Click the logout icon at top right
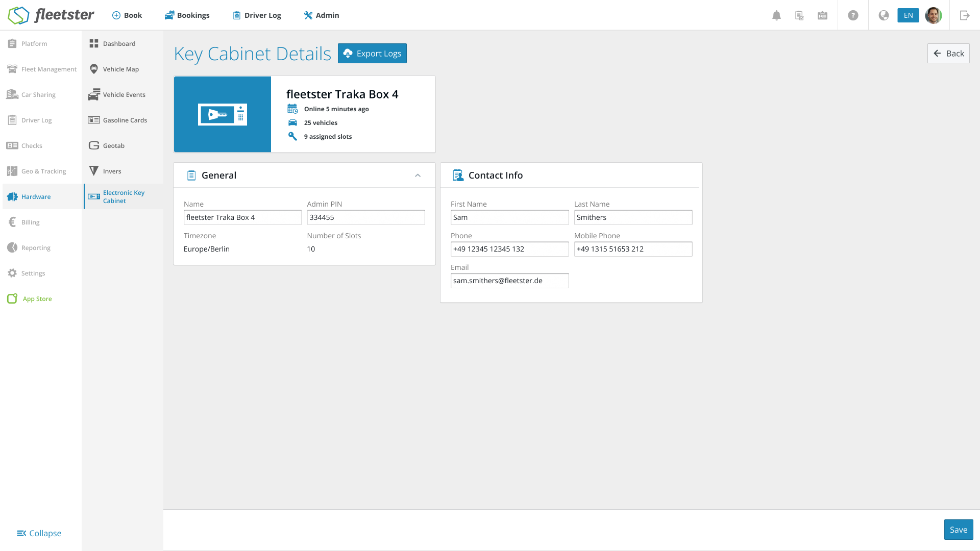The width and height of the screenshot is (980, 551). [x=965, y=15]
